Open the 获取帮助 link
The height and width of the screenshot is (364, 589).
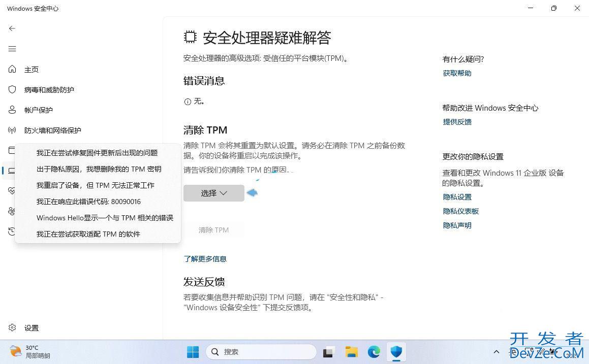coord(457,73)
